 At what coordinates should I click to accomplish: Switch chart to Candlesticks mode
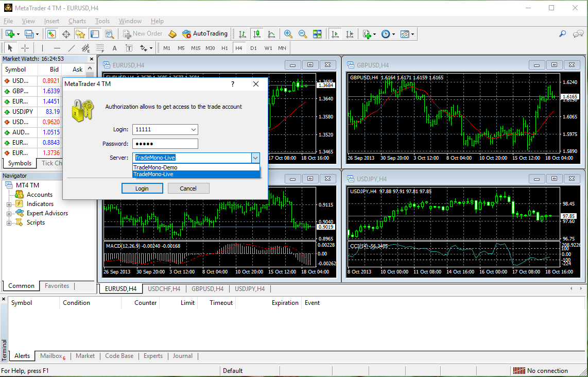[257, 34]
